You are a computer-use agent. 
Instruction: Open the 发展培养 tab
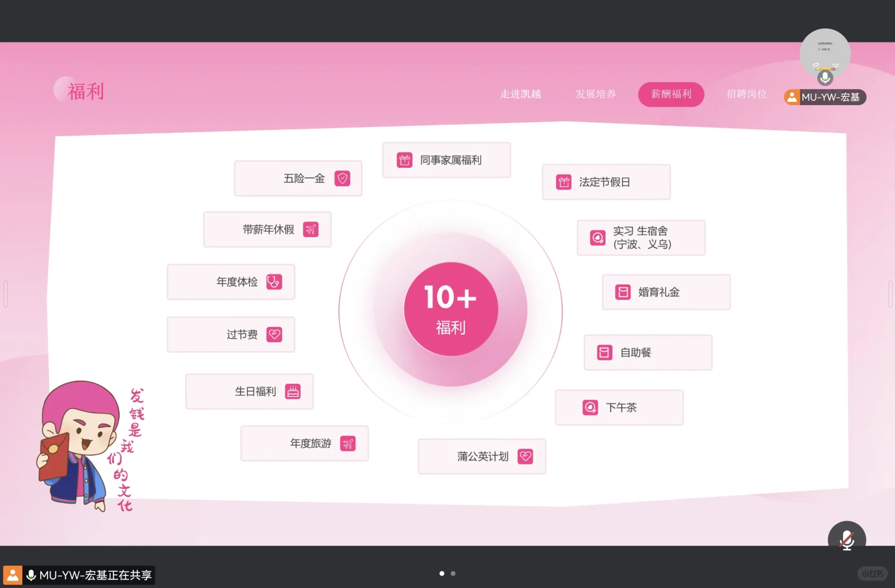pyautogui.click(x=596, y=94)
